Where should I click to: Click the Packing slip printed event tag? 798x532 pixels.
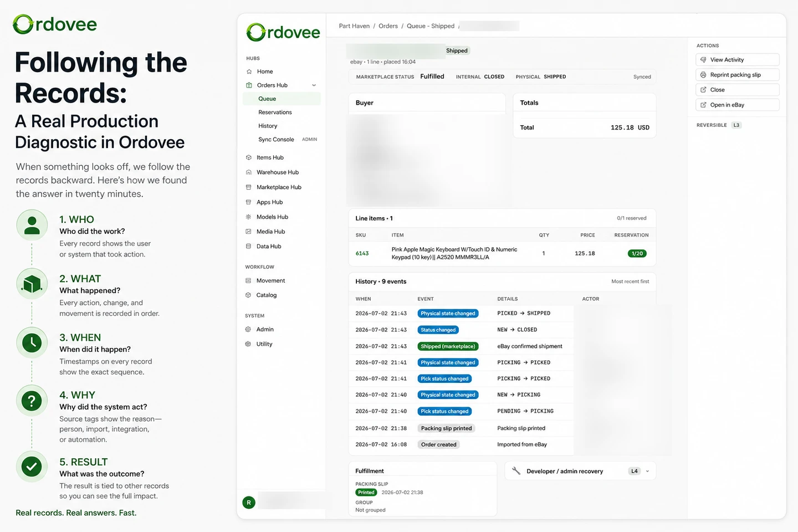(x=446, y=428)
